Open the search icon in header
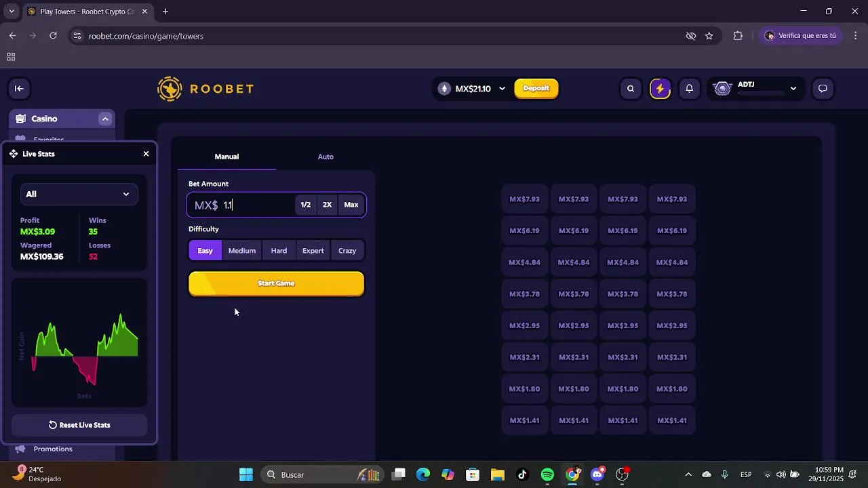 (631, 89)
